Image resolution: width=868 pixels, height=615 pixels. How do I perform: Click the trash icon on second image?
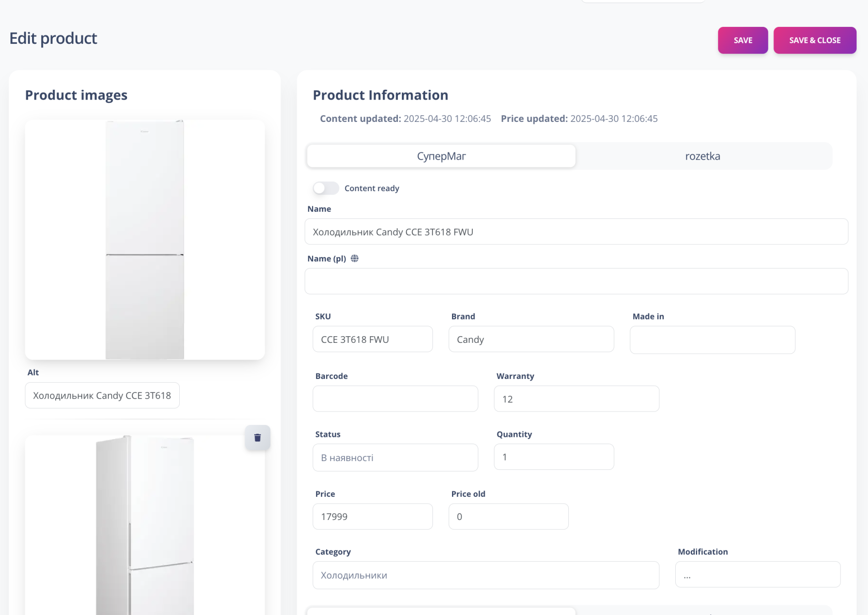(x=257, y=438)
